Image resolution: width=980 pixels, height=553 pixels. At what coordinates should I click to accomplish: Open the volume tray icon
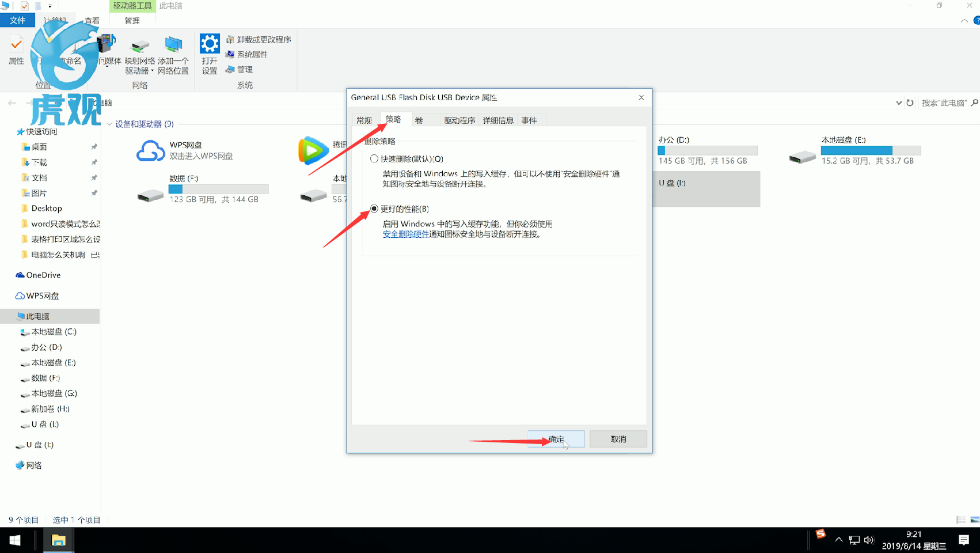869,540
